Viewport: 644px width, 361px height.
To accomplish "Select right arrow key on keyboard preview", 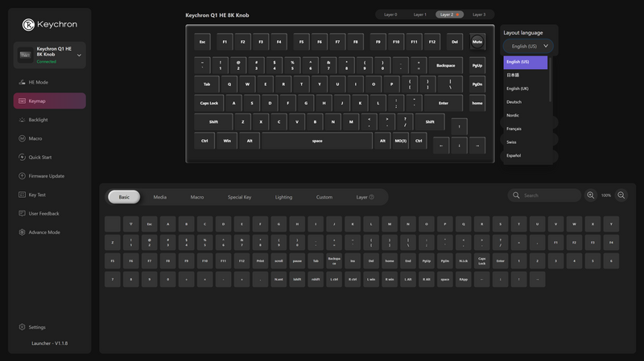I will coord(477,146).
